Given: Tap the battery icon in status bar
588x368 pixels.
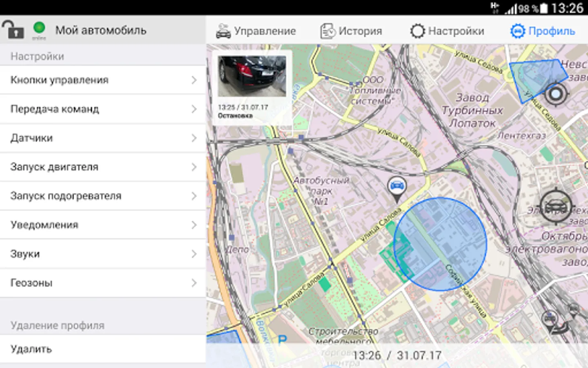Looking at the screenshot, I should (544, 8).
